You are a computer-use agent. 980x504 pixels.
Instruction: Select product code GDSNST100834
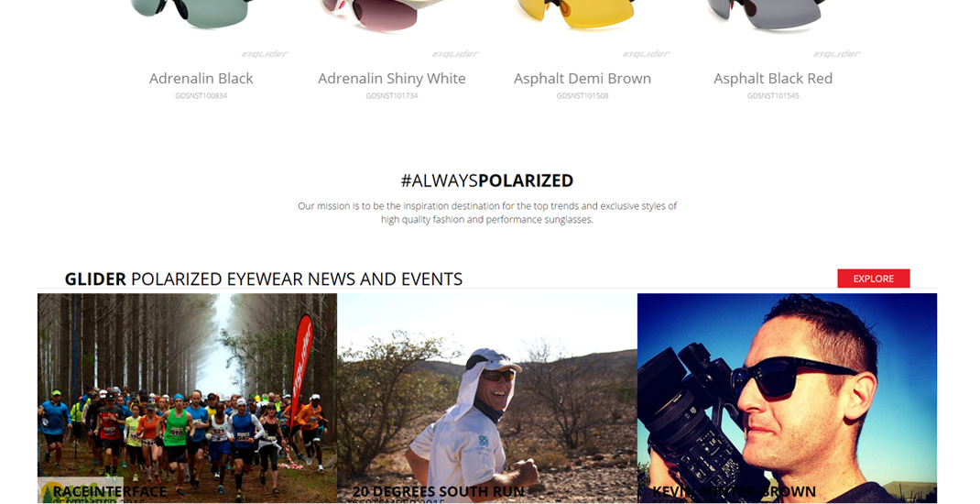point(201,95)
